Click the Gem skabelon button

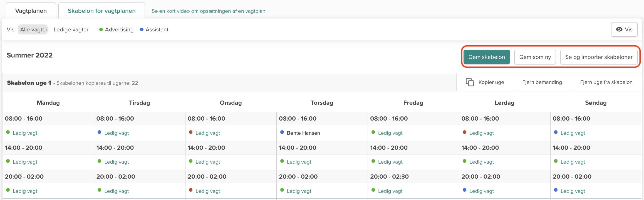486,57
